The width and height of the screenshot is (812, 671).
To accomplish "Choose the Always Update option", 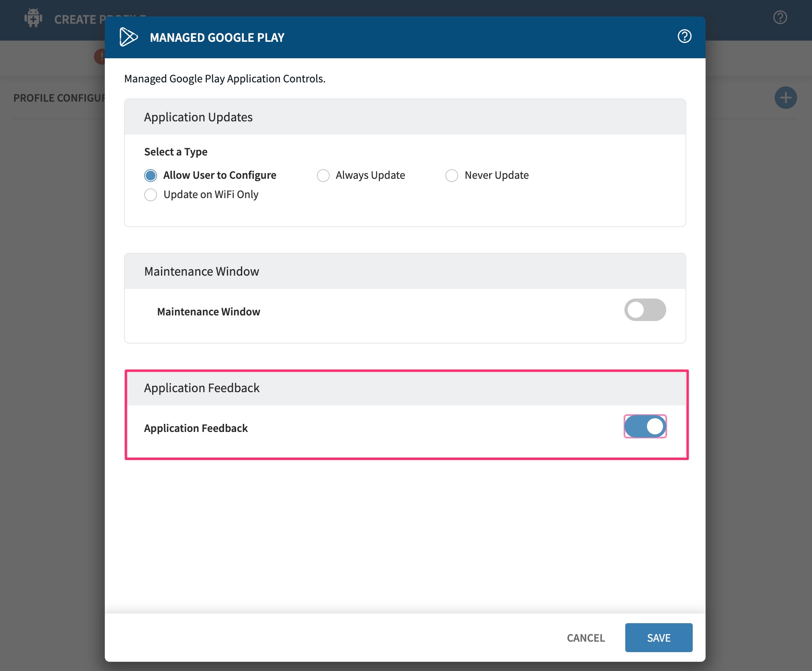I will click(x=323, y=176).
